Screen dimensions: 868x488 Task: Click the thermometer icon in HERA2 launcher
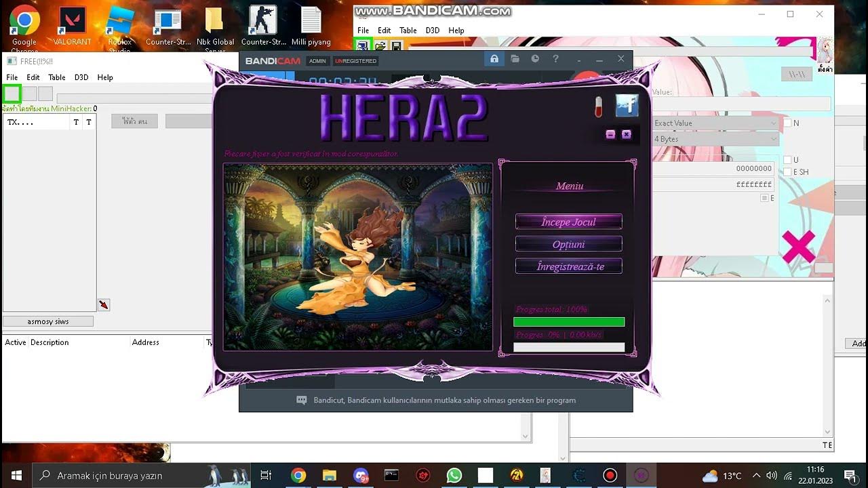coord(598,107)
